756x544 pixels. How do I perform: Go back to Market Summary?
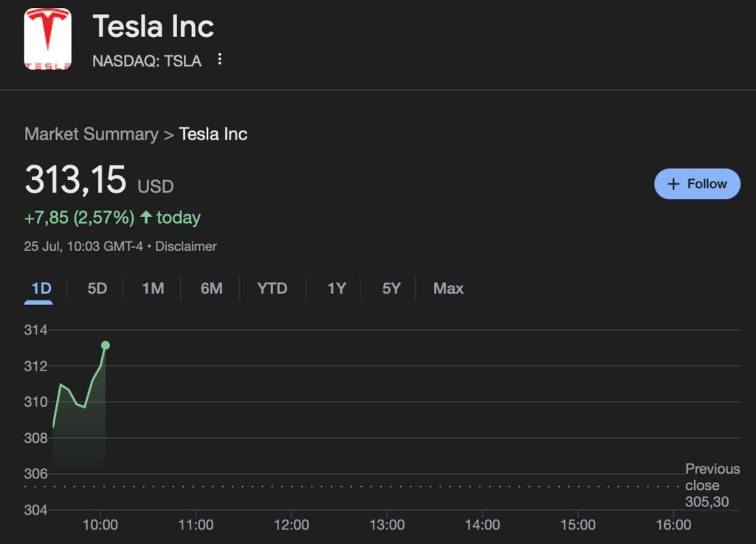[x=92, y=134]
